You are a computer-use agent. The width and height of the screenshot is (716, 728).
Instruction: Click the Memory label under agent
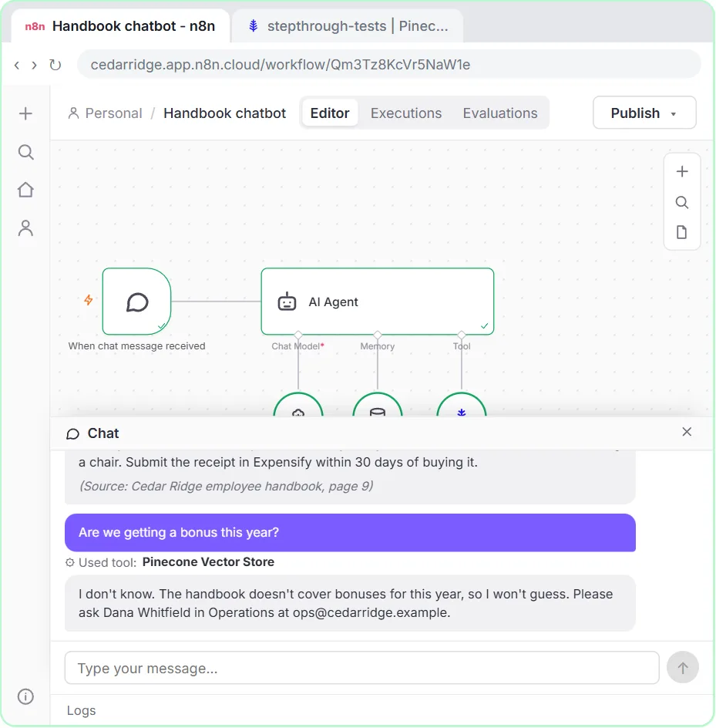point(377,346)
